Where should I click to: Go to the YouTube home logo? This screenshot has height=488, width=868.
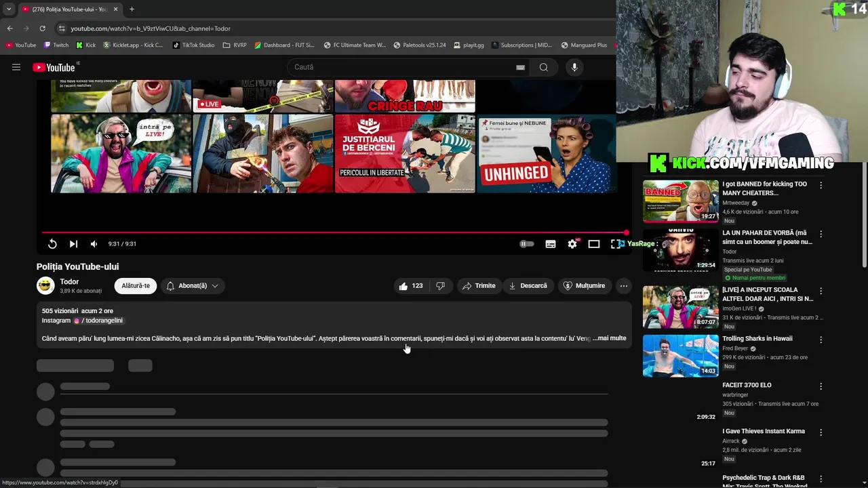[54, 67]
